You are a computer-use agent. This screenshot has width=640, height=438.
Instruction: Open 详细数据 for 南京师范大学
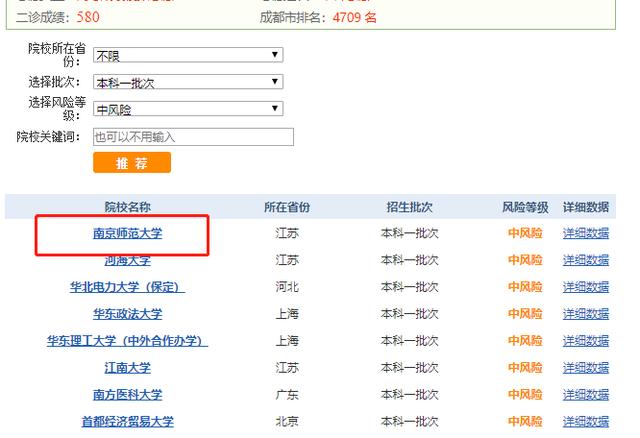[x=586, y=233]
